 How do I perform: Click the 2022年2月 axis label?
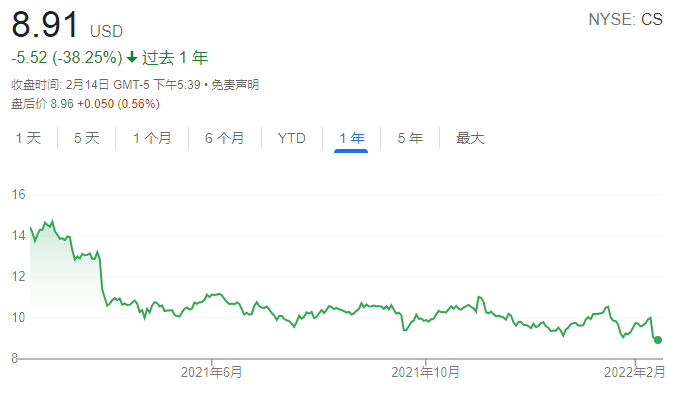(634, 372)
